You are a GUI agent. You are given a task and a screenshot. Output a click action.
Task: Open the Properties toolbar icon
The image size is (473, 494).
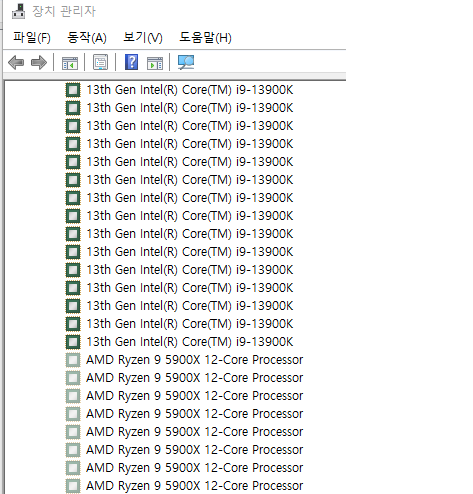(100, 62)
